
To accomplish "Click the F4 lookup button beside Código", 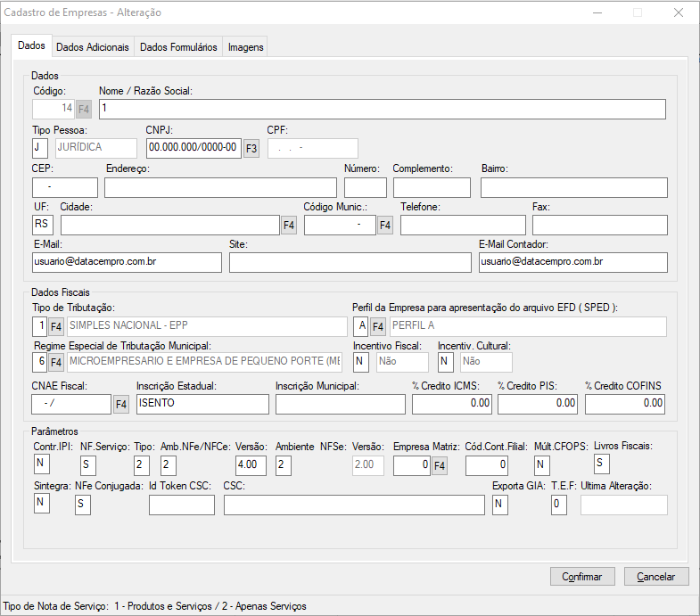I will [84, 110].
